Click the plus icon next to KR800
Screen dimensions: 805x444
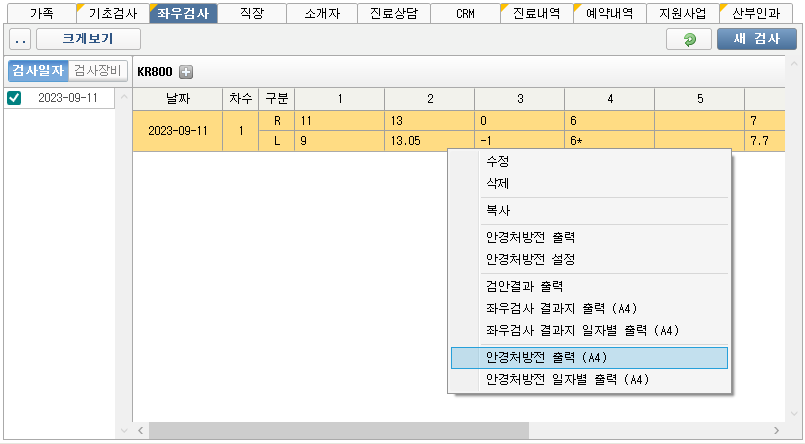point(186,72)
